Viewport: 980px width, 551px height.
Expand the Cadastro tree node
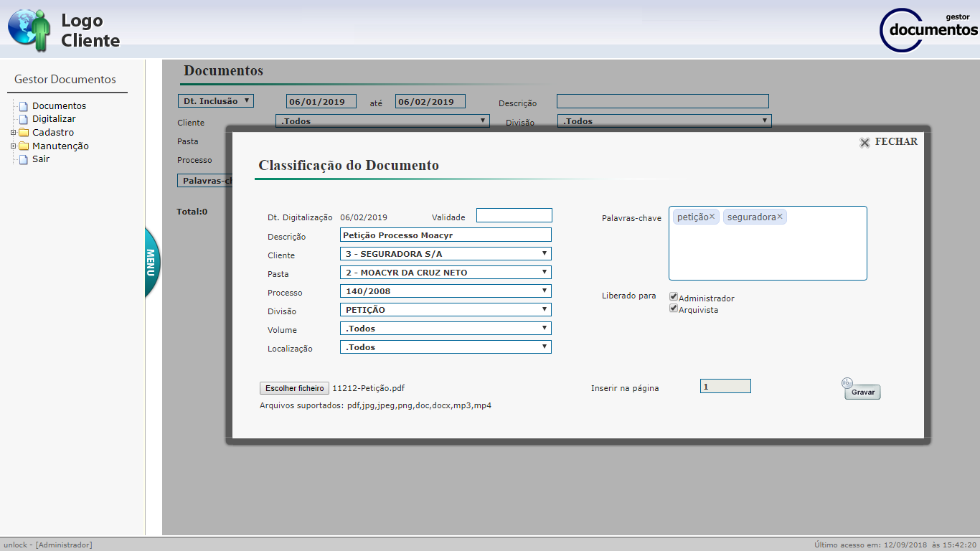pos(13,133)
